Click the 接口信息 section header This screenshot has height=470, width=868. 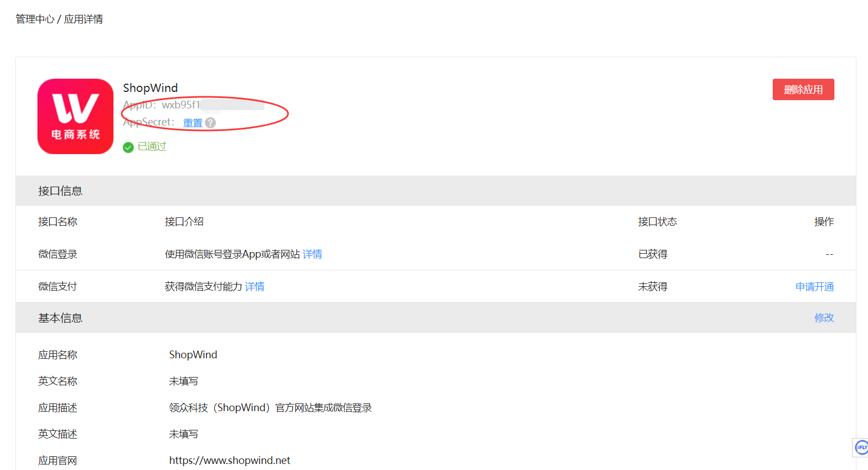click(436, 191)
